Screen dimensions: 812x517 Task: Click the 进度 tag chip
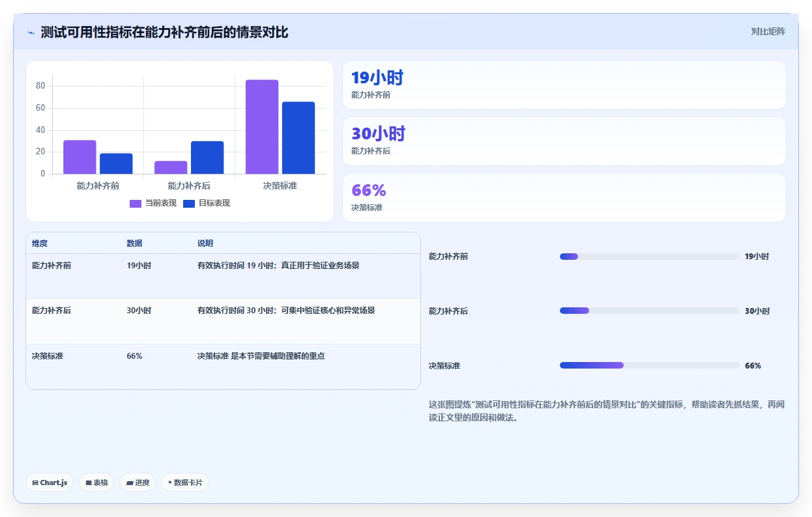click(x=138, y=482)
